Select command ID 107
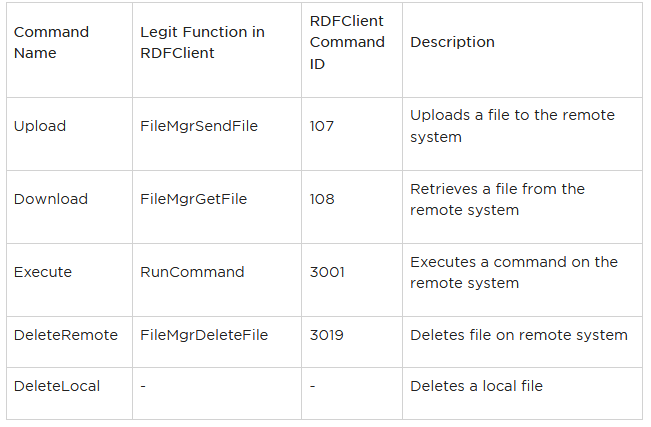Image resolution: width=651 pixels, height=427 pixels. (322, 126)
